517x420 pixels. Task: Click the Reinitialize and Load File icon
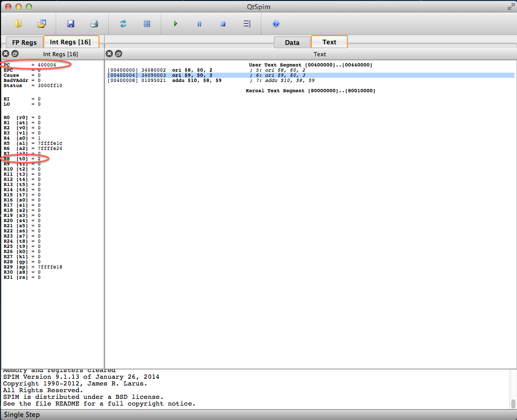click(42, 24)
